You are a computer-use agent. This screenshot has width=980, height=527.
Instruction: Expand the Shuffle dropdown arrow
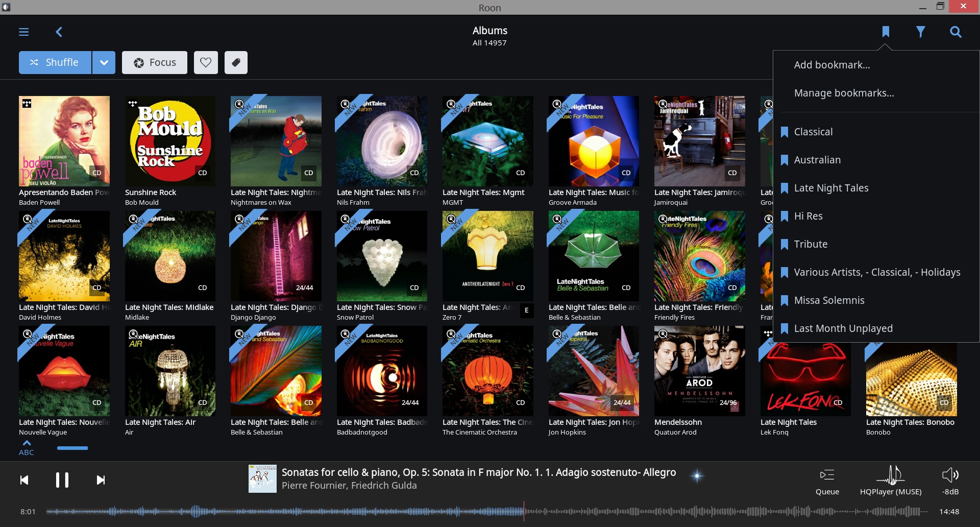pyautogui.click(x=104, y=62)
